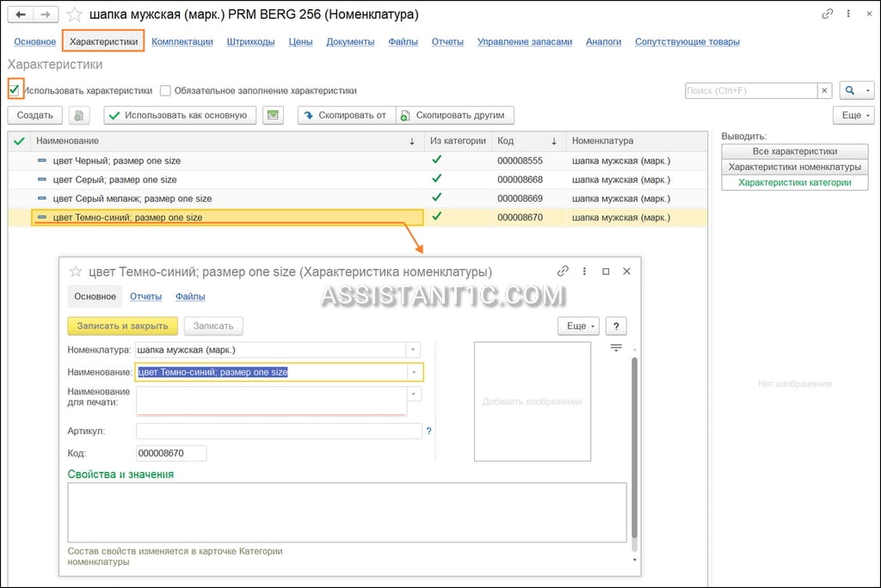Screen dimensions: 881x588
Task: Open three-dot menu in characteristic dialog
Action: 584,272
